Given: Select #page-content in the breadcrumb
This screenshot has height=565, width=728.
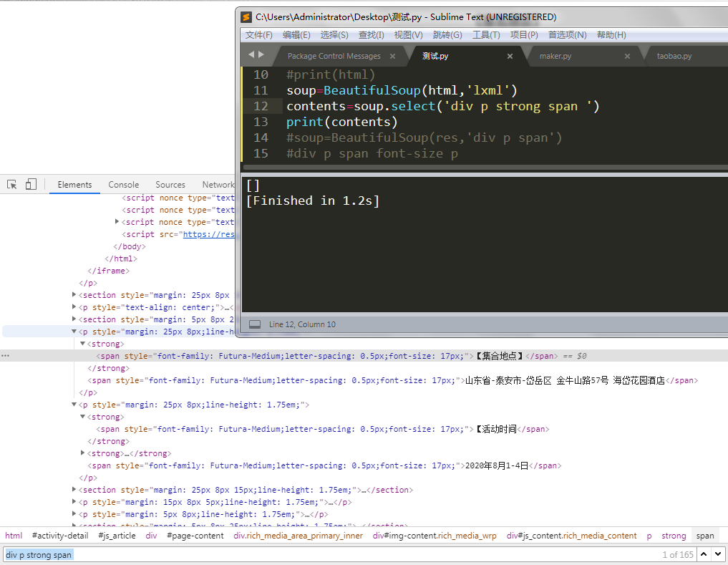Looking at the screenshot, I should [x=195, y=535].
